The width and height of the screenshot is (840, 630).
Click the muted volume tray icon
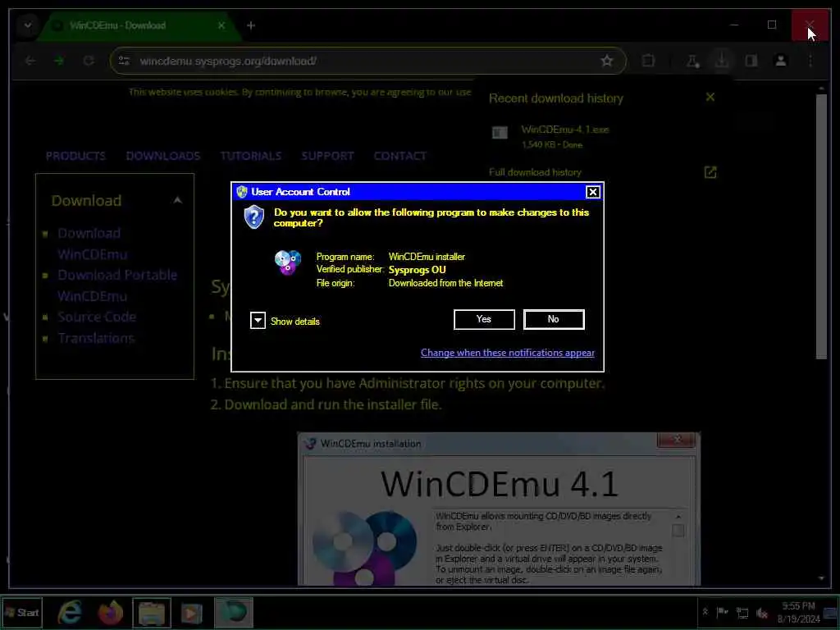(762, 613)
